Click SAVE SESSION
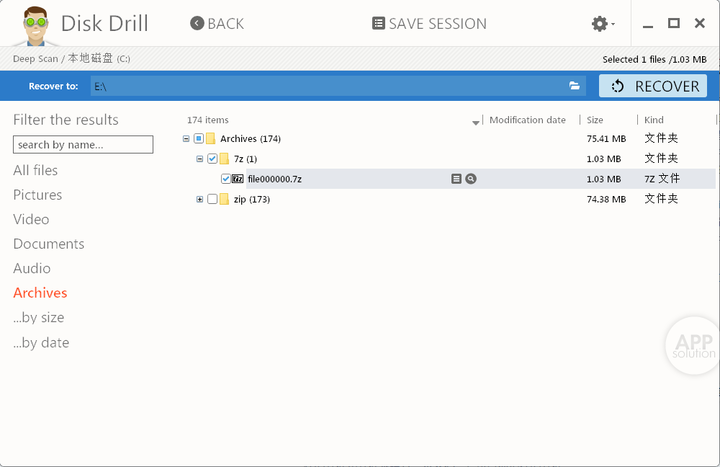Screen dimensions: 720x467 tap(429, 23)
